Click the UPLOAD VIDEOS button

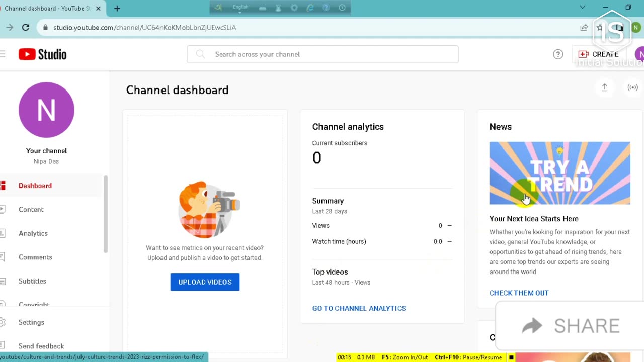pos(205,282)
